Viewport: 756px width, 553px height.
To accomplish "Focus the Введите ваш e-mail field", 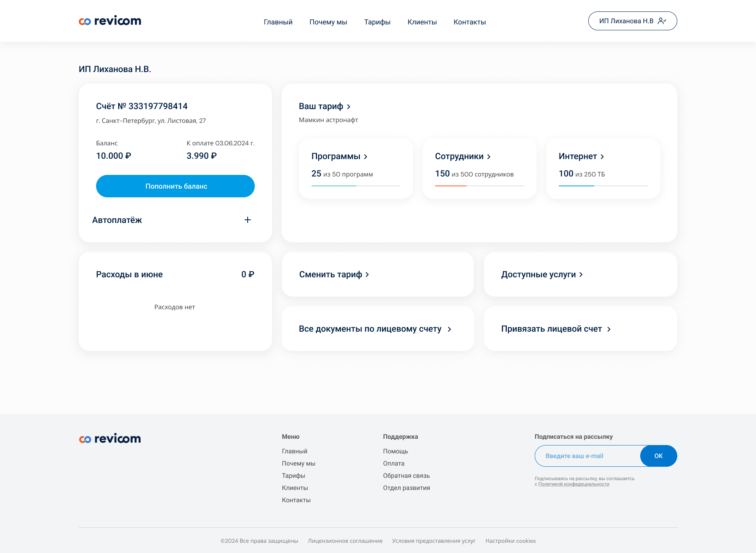I will [587, 456].
